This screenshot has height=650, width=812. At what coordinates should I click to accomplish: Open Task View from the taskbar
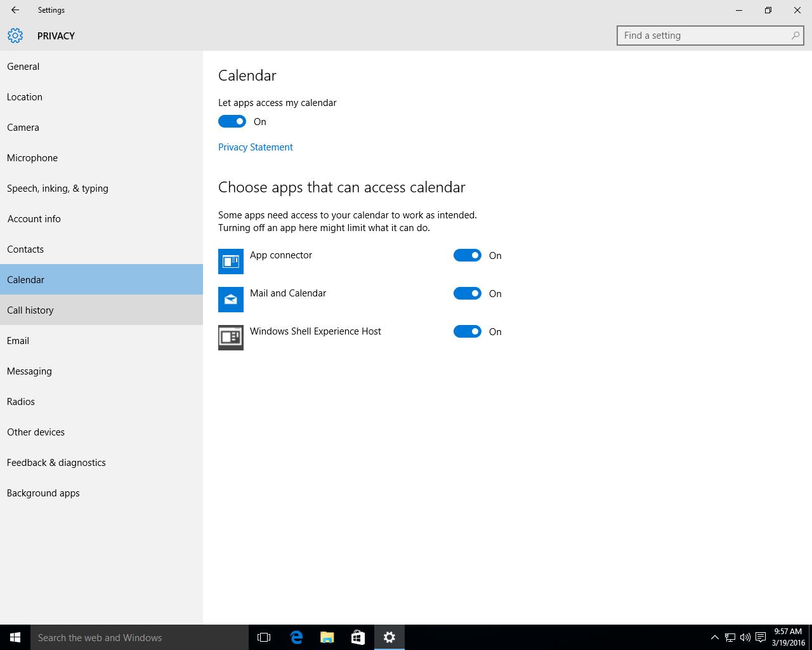click(x=264, y=637)
